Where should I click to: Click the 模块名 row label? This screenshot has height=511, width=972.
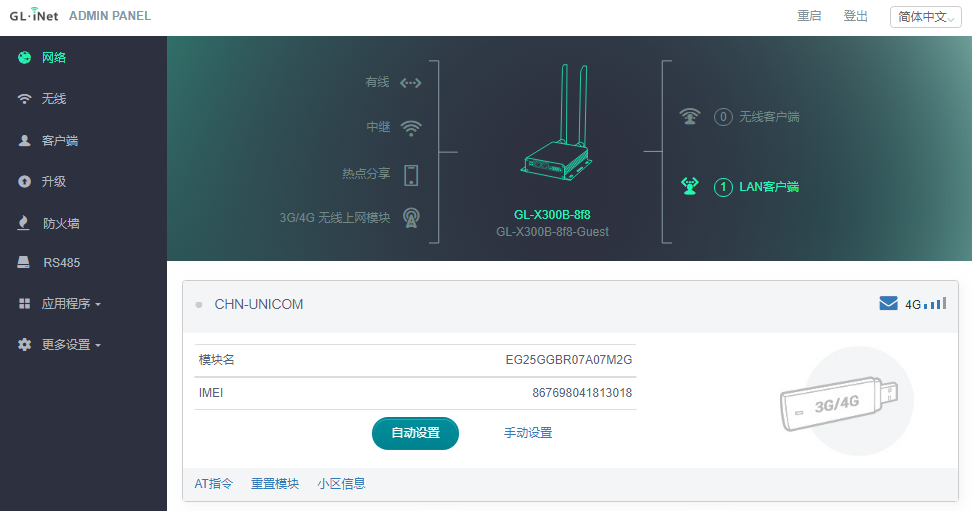coord(216,360)
